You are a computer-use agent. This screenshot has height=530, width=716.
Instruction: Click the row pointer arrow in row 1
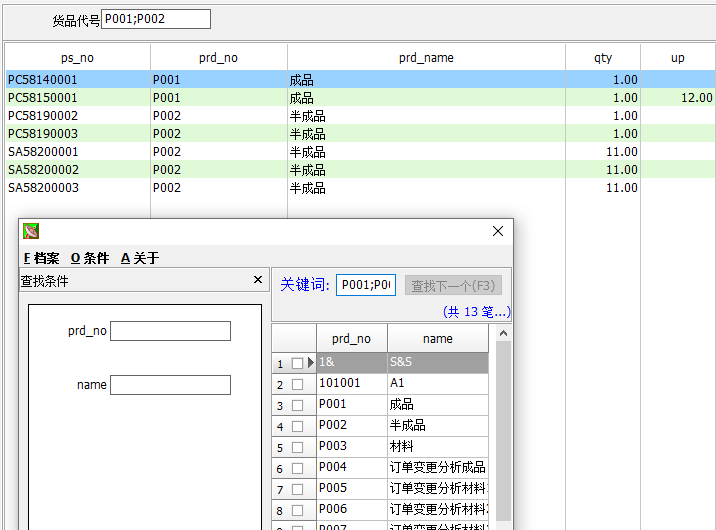311,363
